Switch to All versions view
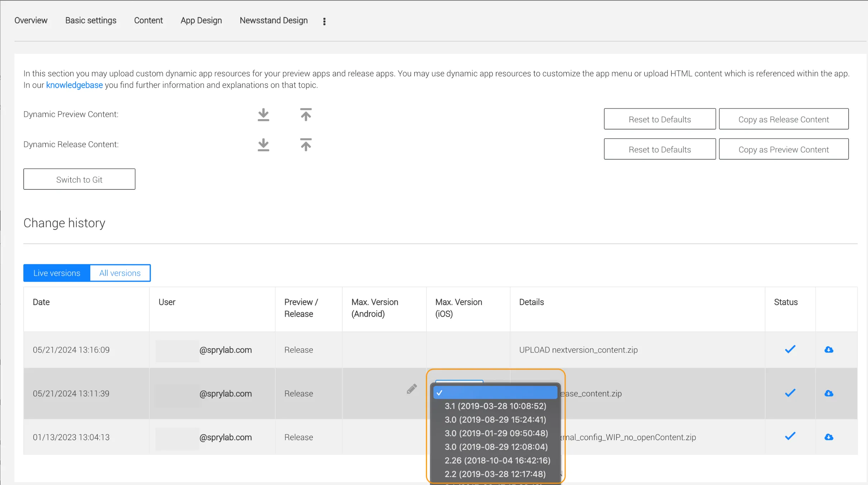The image size is (868, 485). [120, 273]
